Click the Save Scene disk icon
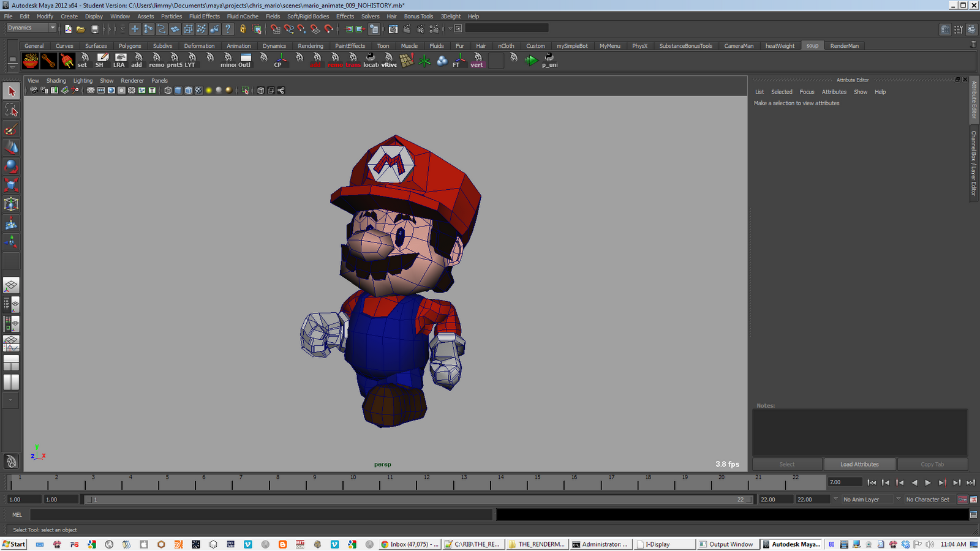The width and height of the screenshot is (980, 551). coord(94,29)
